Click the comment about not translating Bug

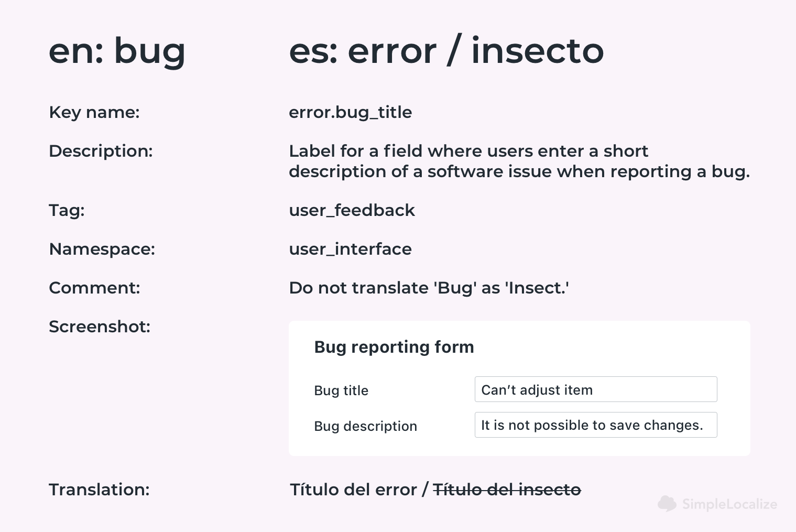[429, 288]
